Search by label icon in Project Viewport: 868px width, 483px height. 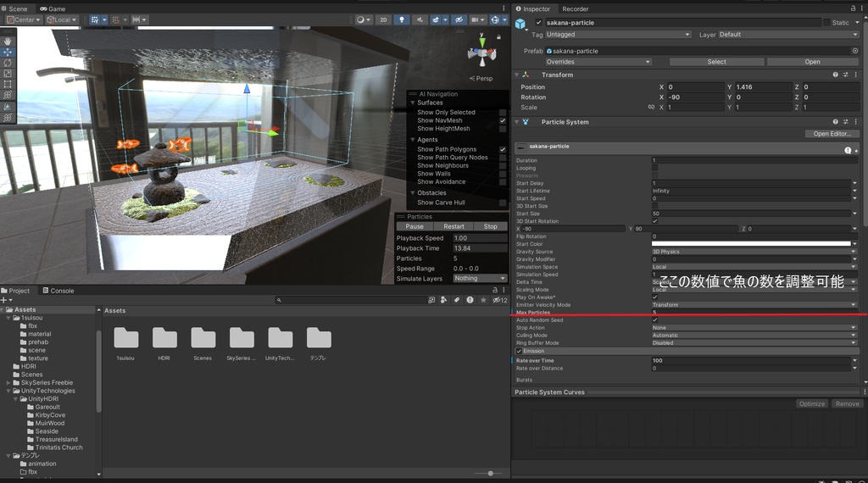(457, 300)
